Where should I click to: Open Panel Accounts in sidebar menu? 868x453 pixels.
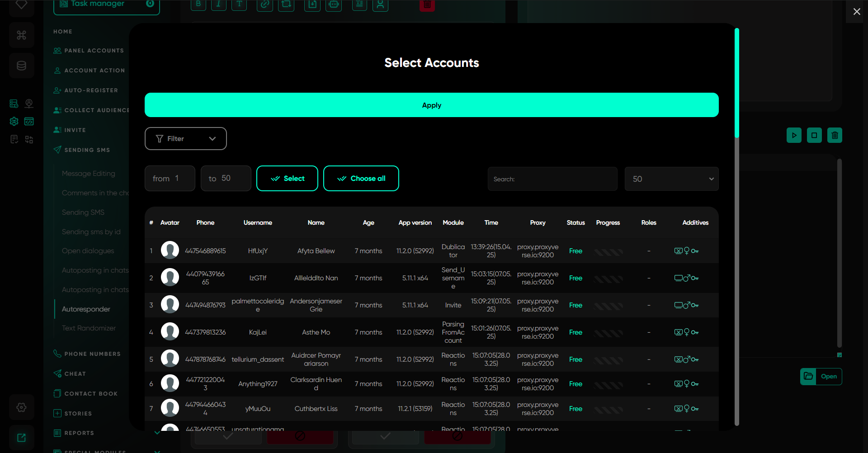(94, 51)
